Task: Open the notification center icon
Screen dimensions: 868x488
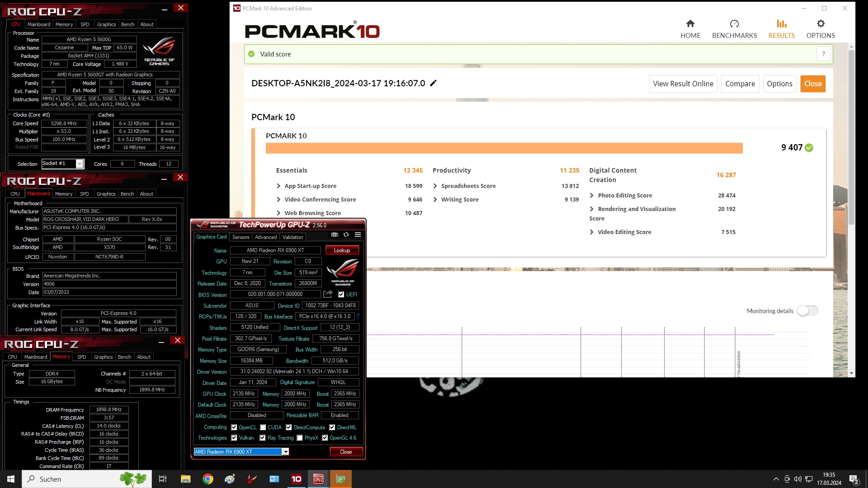Action: 854,479
